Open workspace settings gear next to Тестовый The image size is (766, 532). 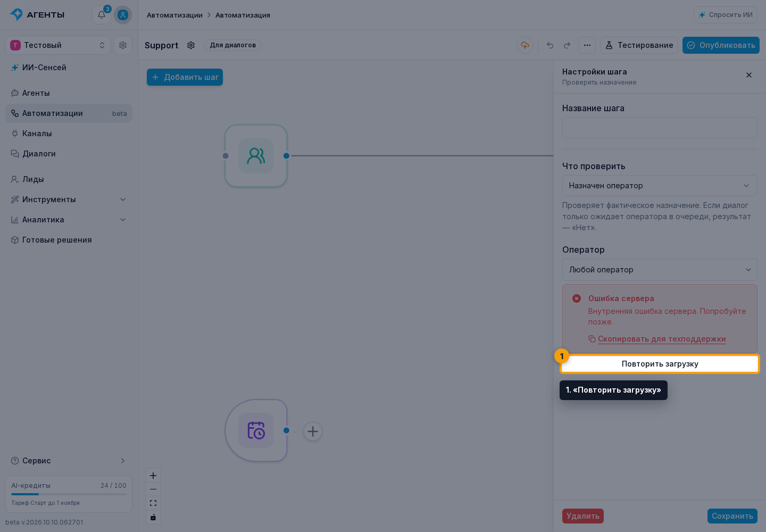(x=123, y=45)
